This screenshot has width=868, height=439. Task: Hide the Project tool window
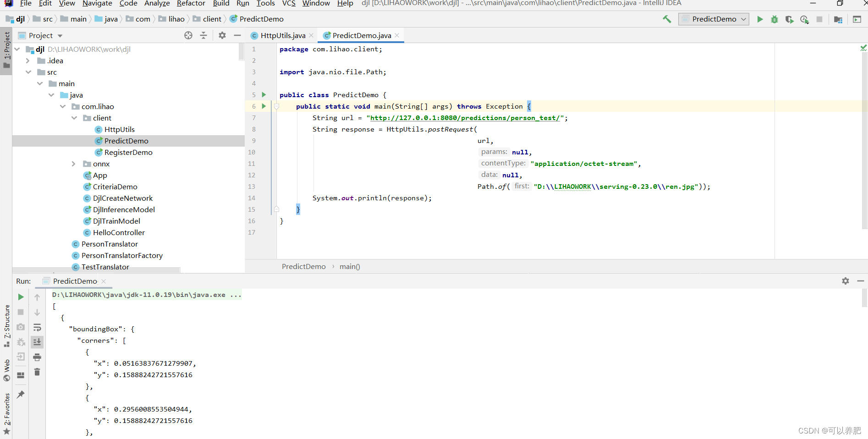[x=237, y=35]
